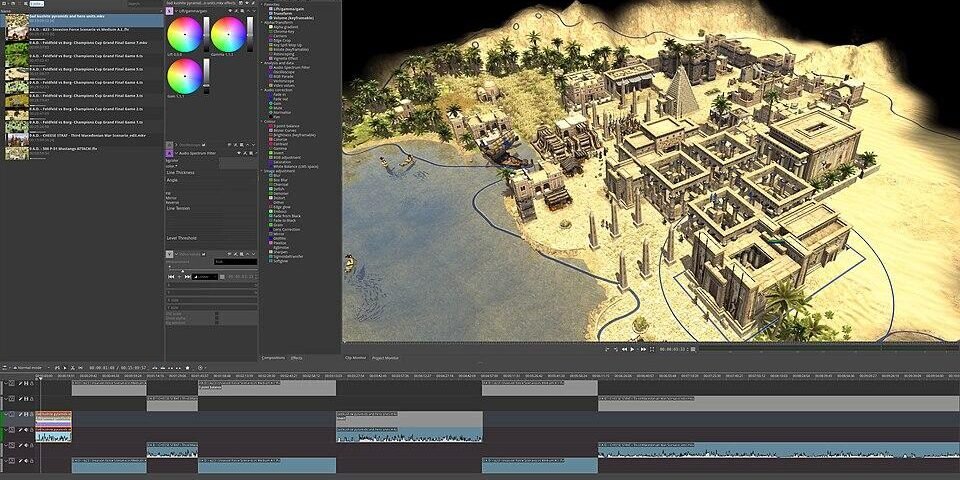This screenshot has height=480, width=960.
Task: Switch to the Compositions tab
Action: (x=273, y=357)
